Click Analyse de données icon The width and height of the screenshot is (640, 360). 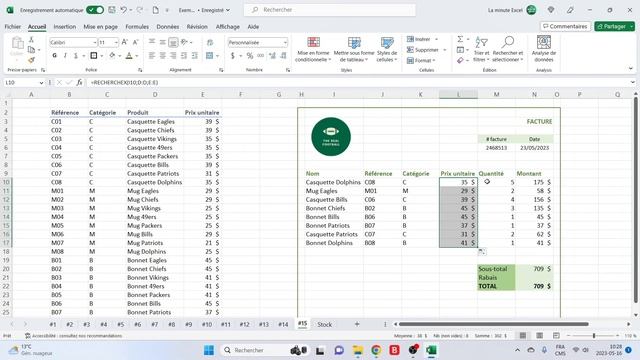(x=544, y=49)
